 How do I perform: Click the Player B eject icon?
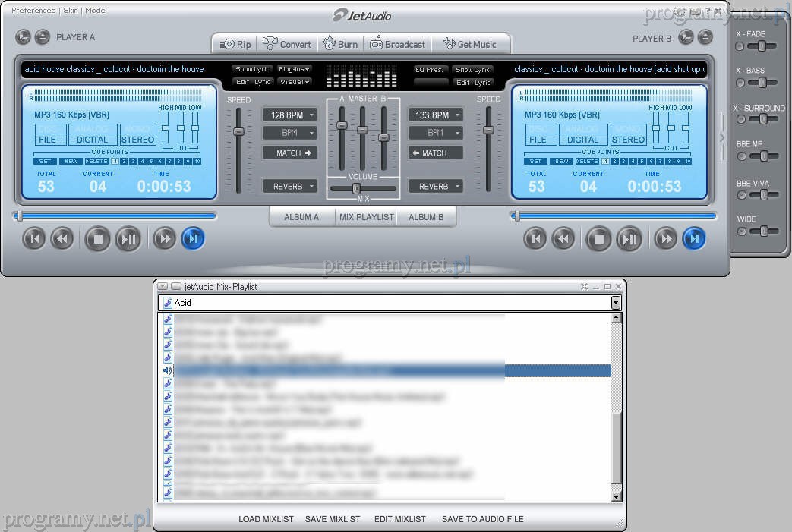tap(705, 36)
